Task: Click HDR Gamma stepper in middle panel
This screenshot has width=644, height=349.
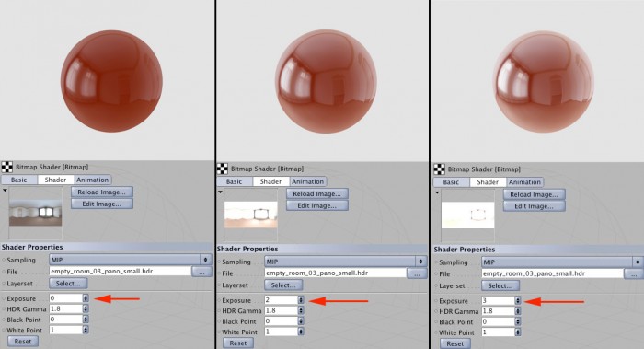Action: pyautogui.click(x=301, y=310)
